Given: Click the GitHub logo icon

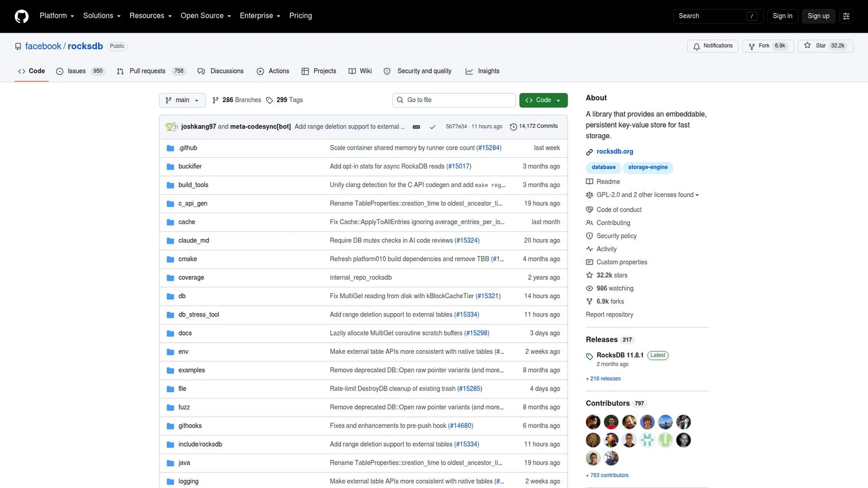Looking at the screenshot, I should (x=22, y=16).
